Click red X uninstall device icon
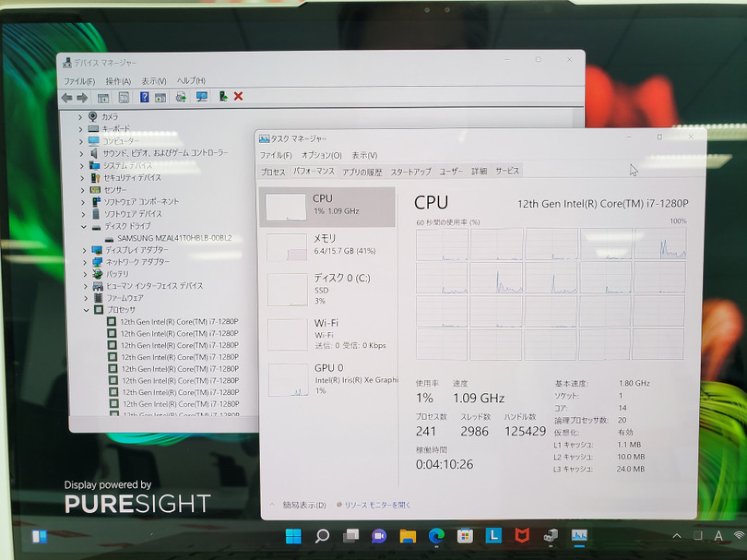747x560 pixels. pos(238,96)
